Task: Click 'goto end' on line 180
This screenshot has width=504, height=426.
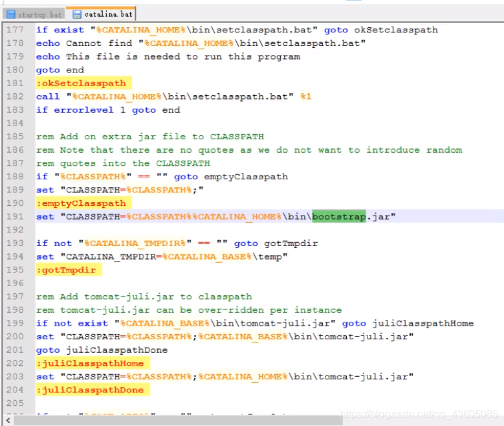Action: 60,70
